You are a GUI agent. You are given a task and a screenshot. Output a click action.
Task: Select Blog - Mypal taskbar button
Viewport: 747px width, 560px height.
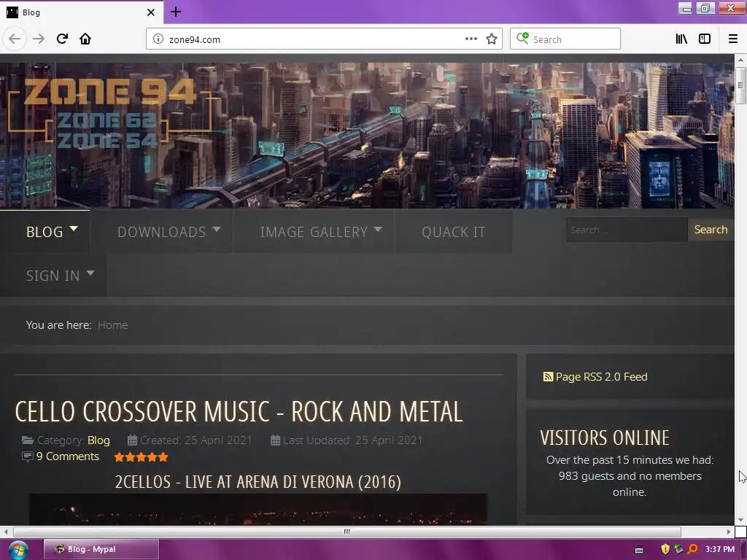101,549
